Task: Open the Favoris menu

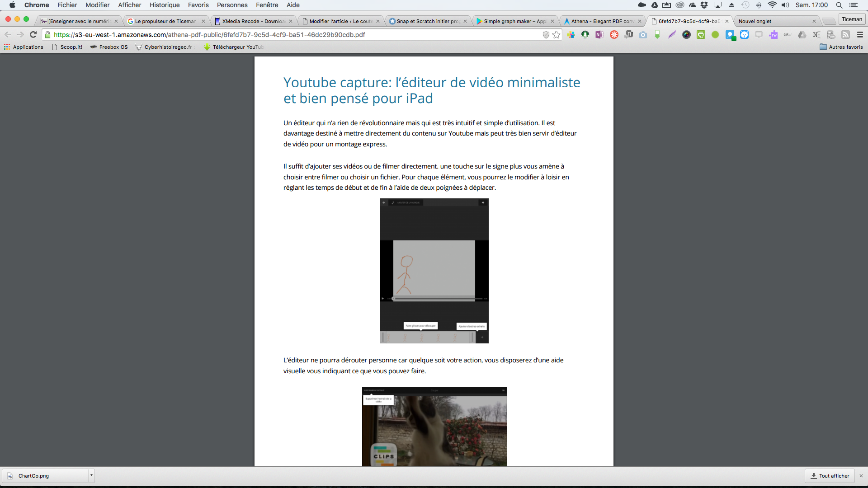Action: [198, 5]
